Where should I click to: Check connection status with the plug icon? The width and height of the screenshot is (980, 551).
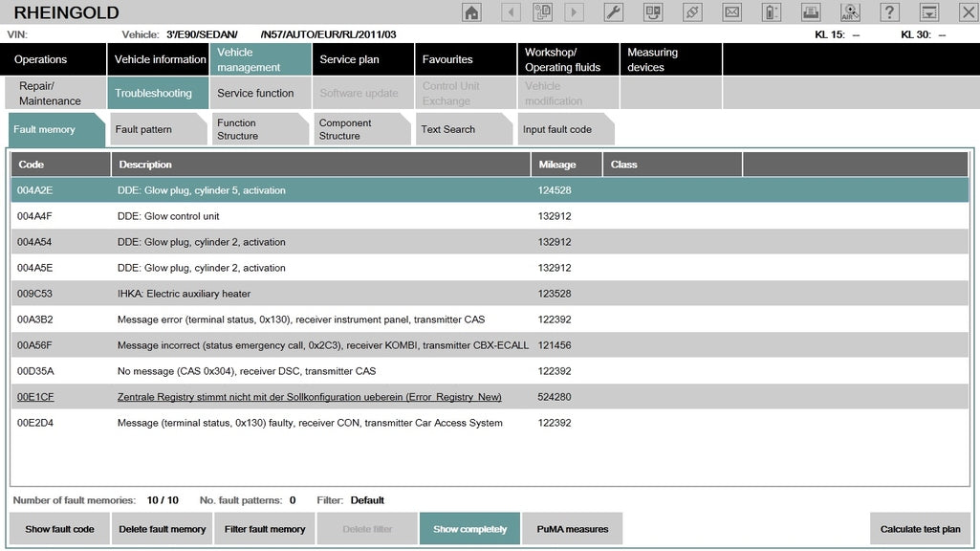coord(691,11)
